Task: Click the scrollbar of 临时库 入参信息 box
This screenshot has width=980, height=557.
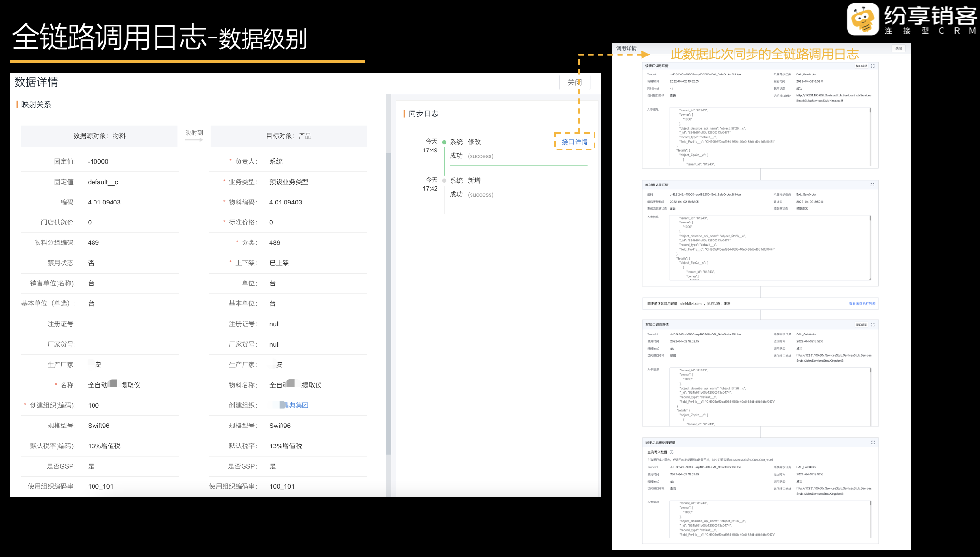Action: pos(870,247)
